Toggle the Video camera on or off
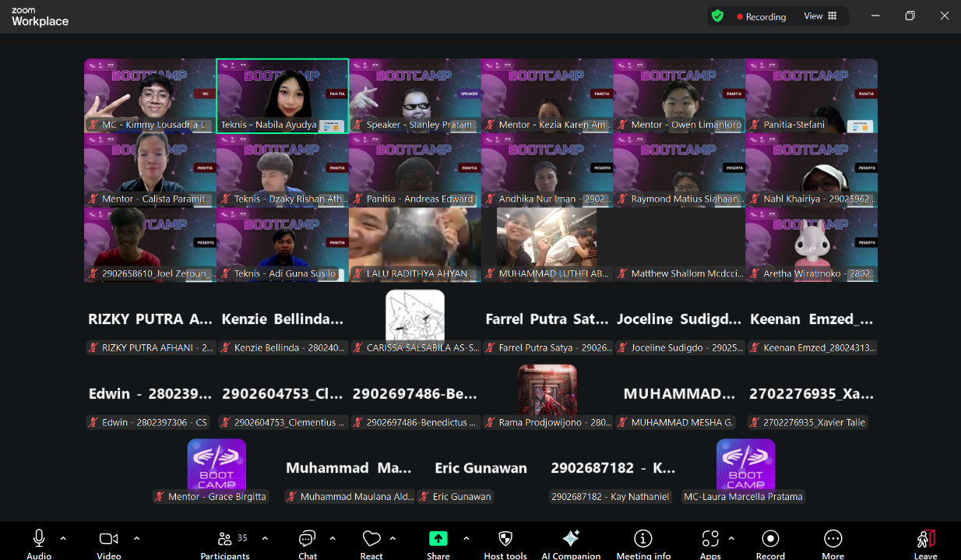The image size is (961, 560). click(x=108, y=540)
